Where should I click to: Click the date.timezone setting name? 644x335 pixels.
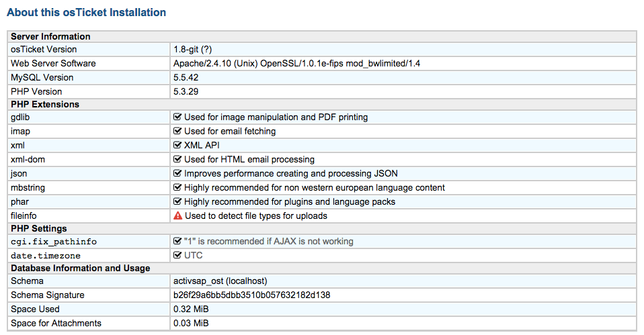click(x=46, y=256)
